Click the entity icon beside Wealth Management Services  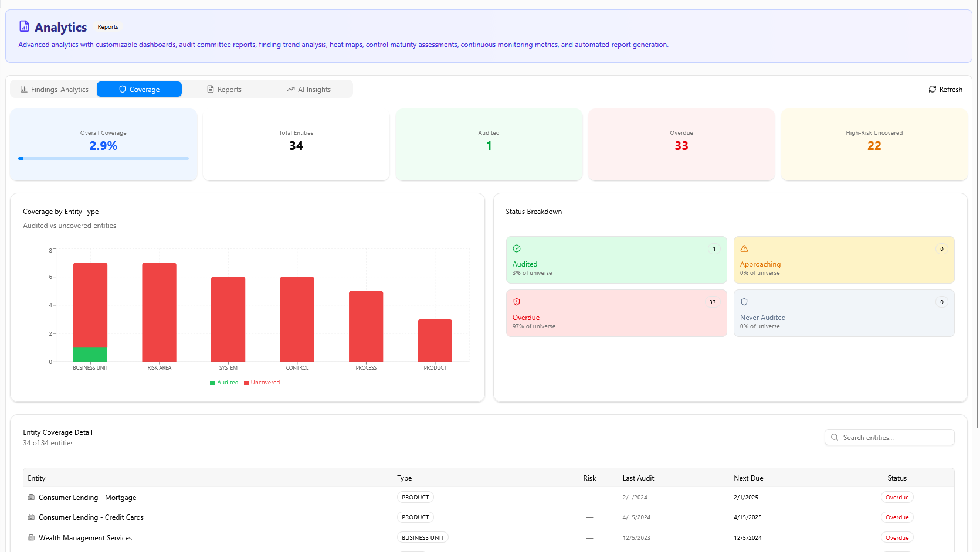31,537
